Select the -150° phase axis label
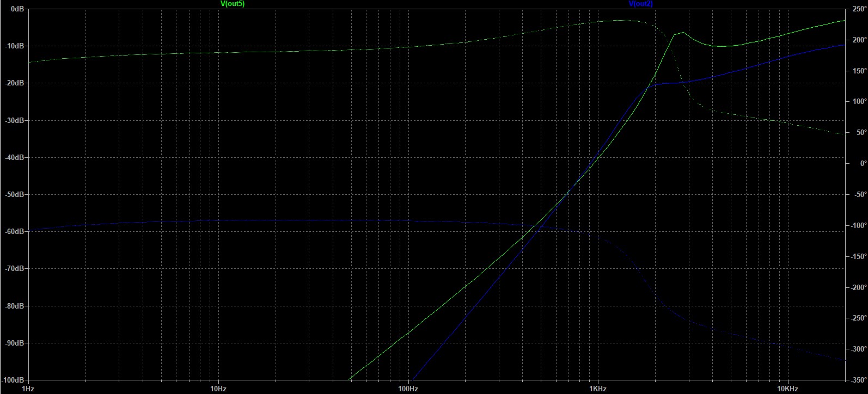 pyautogui.click(x=858, y=256)
